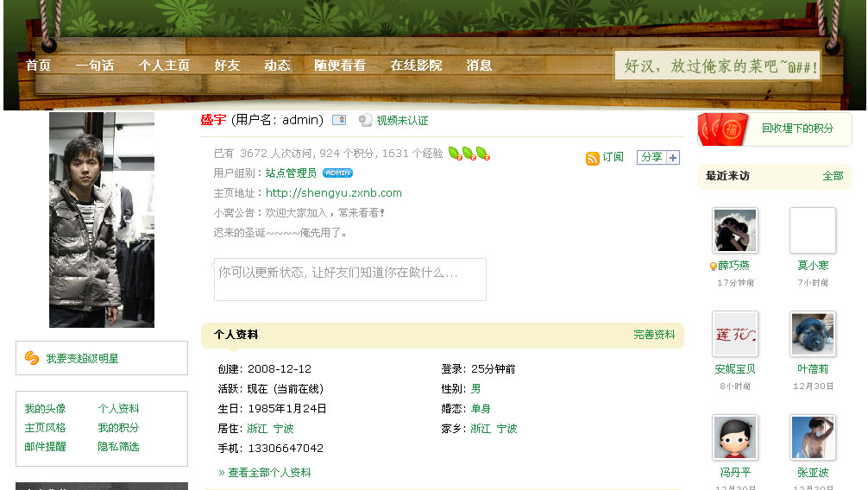Open the 张亚波 name link
The height and width of the screenshot is (490, 868).
(813, 472)
